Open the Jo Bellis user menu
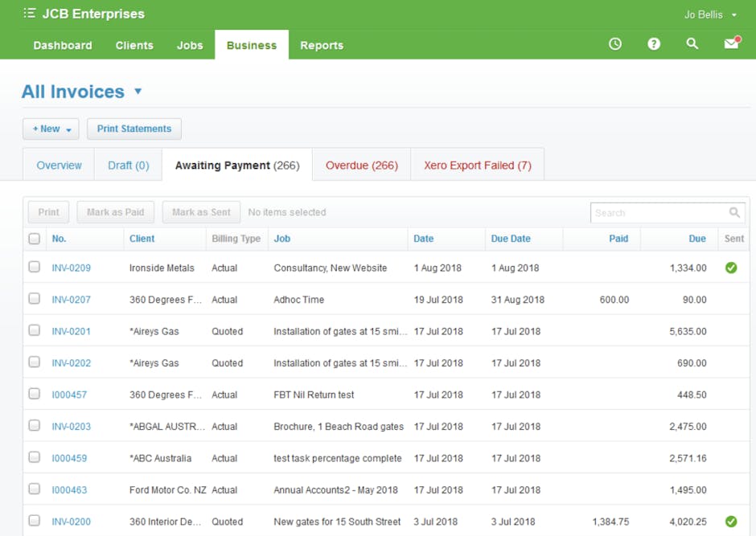 (x=710, y=14)
